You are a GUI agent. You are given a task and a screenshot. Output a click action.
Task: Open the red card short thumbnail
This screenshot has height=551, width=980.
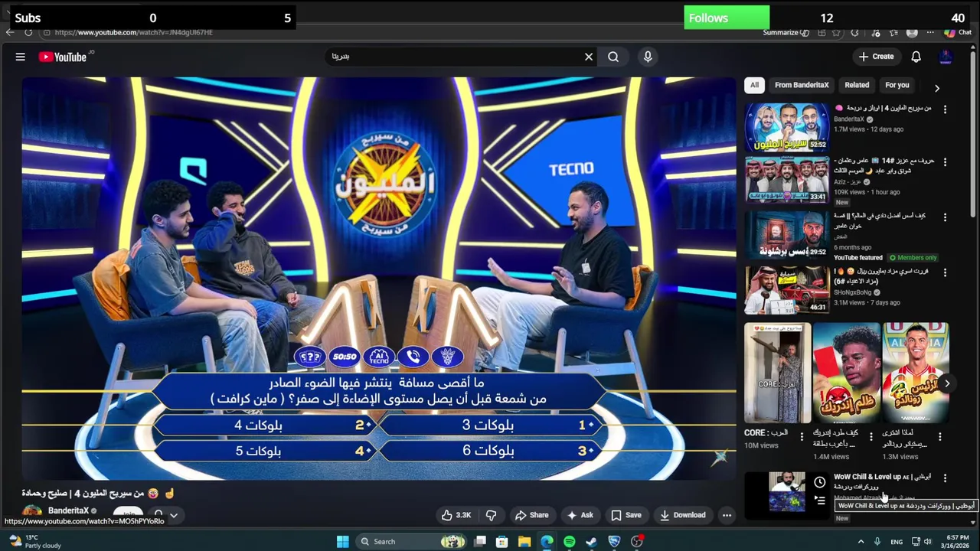pyautogui.click(x=847, y=373)
